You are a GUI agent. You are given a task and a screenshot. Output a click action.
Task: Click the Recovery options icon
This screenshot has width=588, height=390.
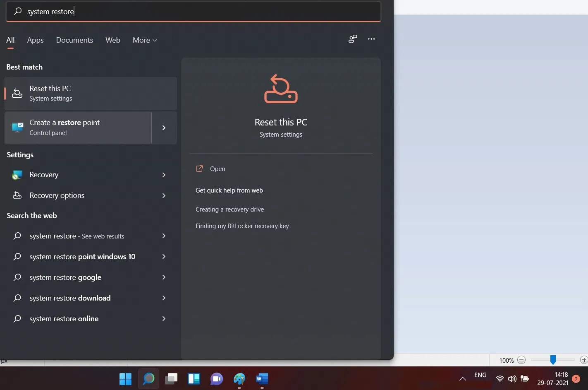tap(17, 195)
